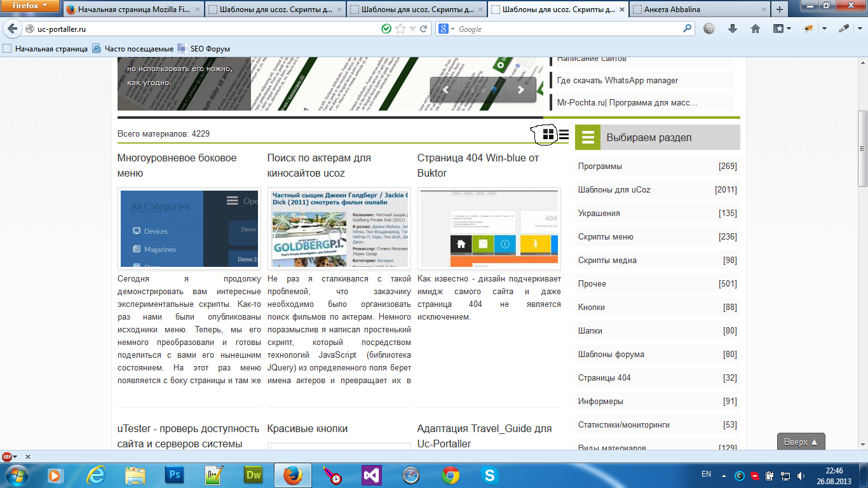The width and height of the screenshot is (868, 488).
Task: Reload the page via refresh icon
Action: click(424, 29)
